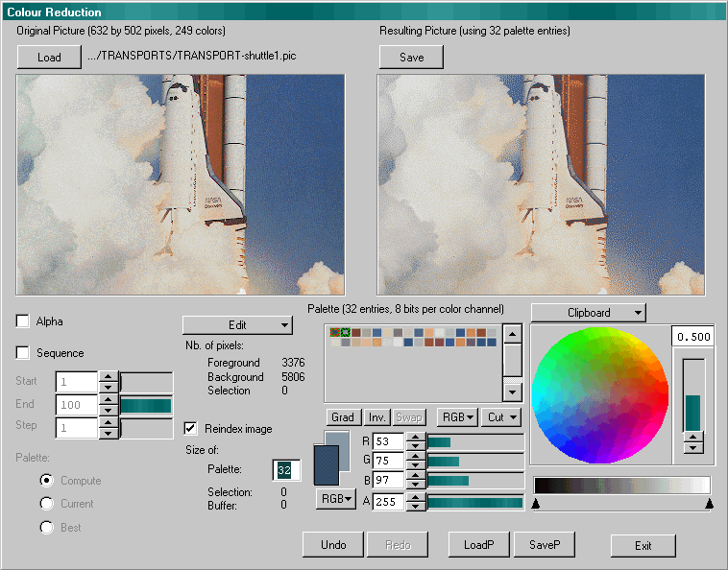
Task: Increment the A channel up arrow
Action: pos(416,497)
